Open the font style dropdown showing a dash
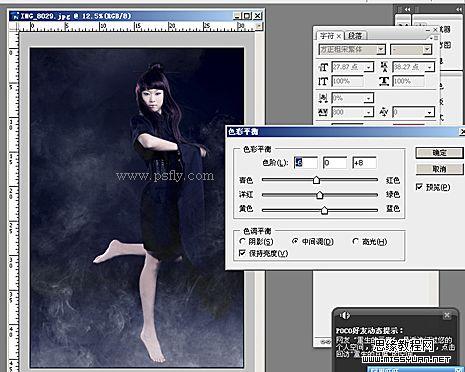The width and height of the screenshot is (465, 372). pyautogui.click(x=427, y=50)
